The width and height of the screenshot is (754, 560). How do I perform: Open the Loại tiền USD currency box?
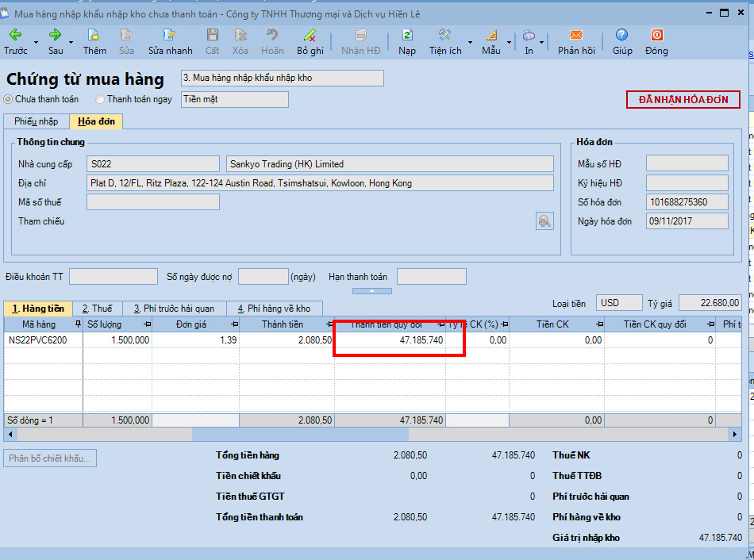pos(619,303)
